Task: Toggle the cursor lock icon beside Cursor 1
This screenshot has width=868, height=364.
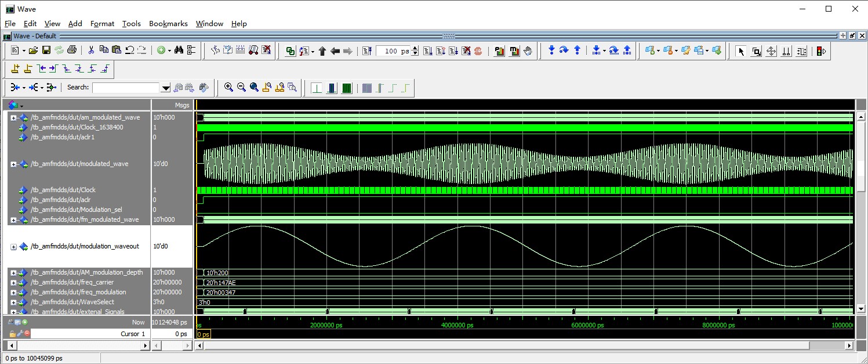Action: pyautogui.click(x=12, y=334)
